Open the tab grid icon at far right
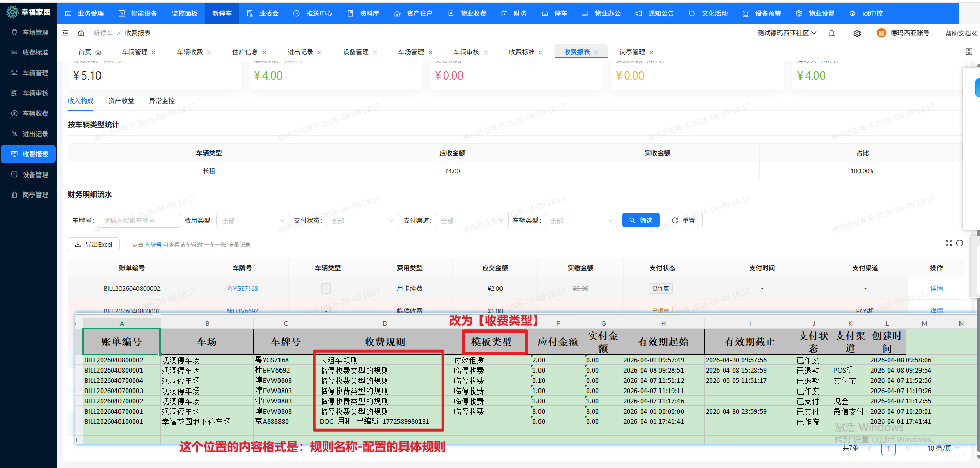This screenshot has width=980, height=468. pos(969,52)
